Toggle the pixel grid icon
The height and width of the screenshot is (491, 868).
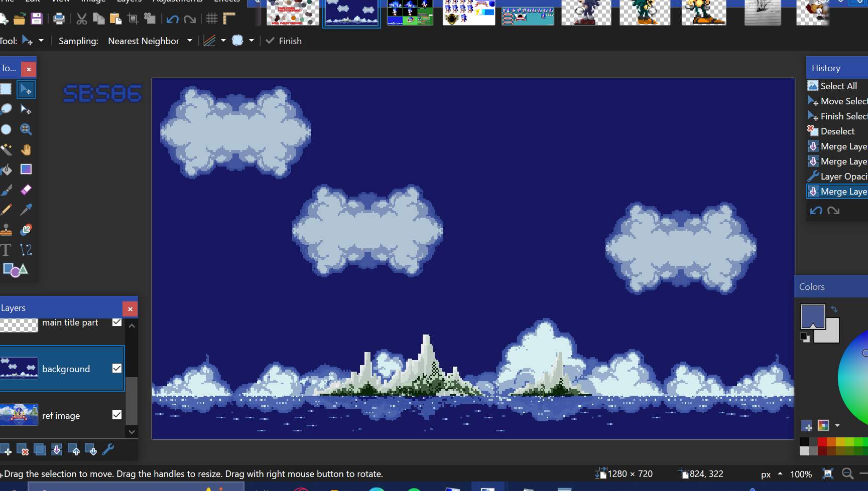click(x=212, y=19)
